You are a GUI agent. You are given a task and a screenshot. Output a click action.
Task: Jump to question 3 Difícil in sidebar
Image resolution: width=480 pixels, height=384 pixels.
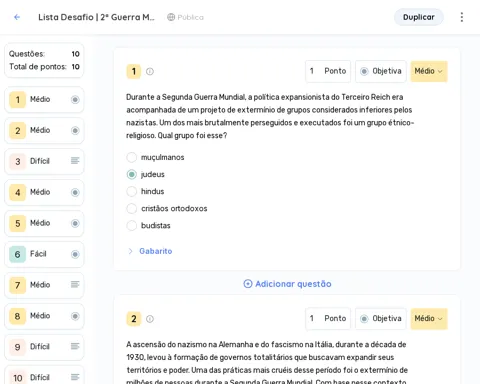[x=44, y=161]
